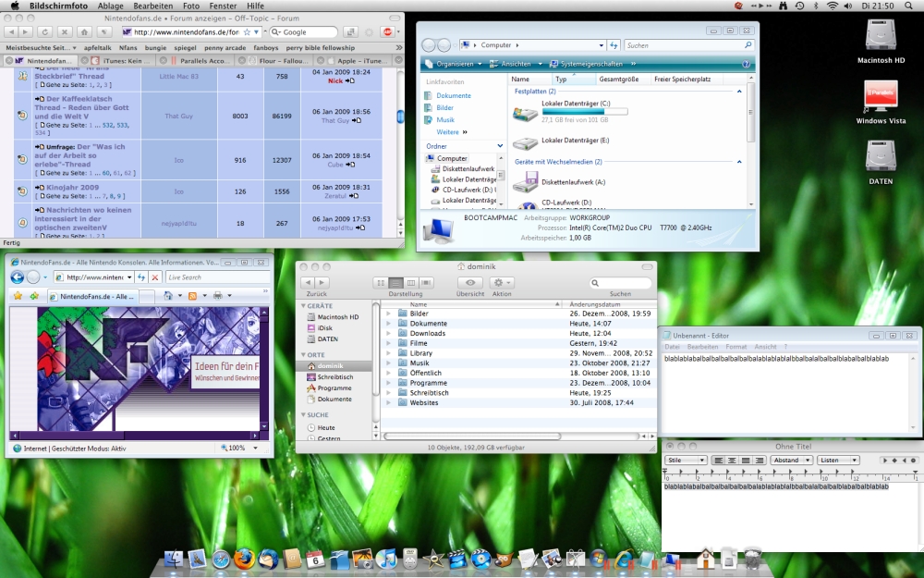Screen dimensions: 924x578
Task: Open Listen dropdown in Ohne Titel window
Action: coord(839,460)
